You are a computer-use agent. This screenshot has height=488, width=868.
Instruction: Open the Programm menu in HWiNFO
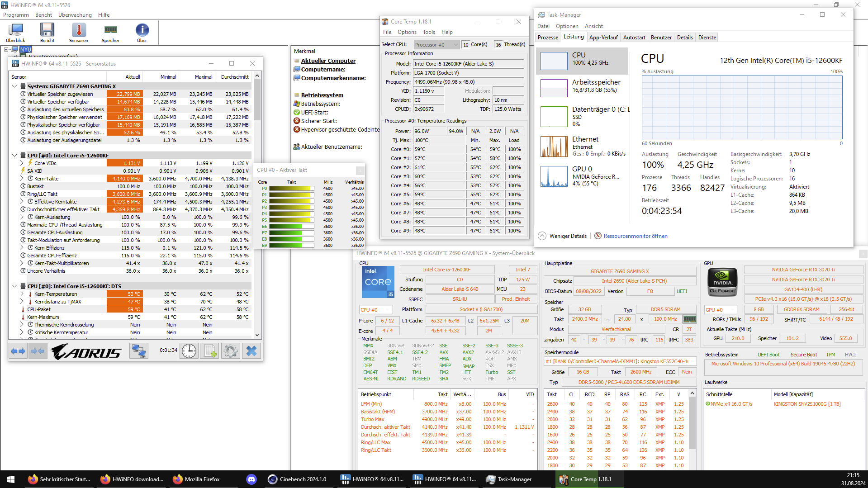16,15
